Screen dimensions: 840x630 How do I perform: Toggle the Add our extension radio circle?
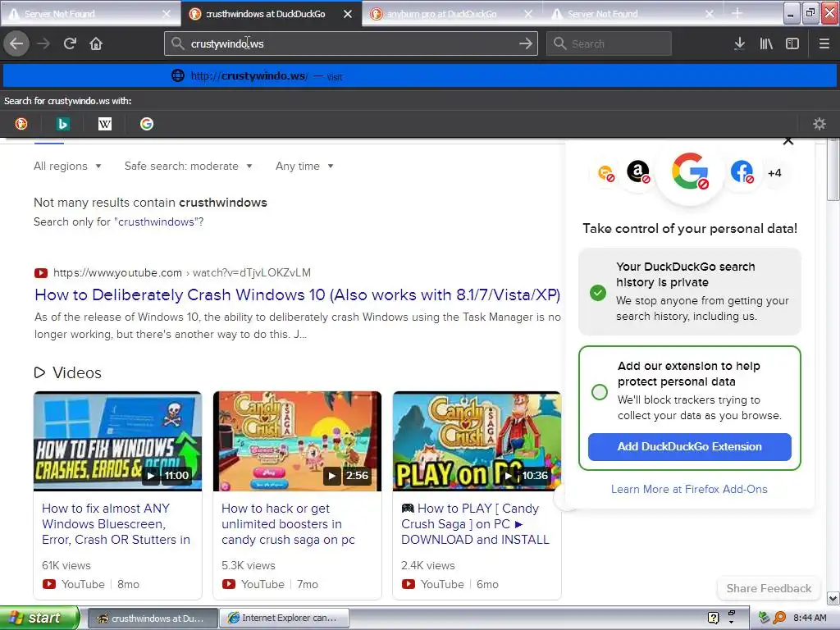tap(600, 391)
